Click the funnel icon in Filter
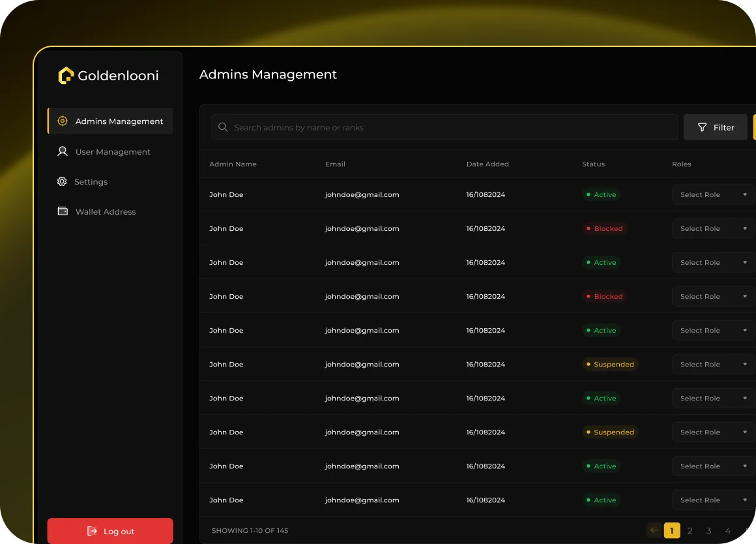The height and width of the screenshot is (544, 756). pos(702,128)
